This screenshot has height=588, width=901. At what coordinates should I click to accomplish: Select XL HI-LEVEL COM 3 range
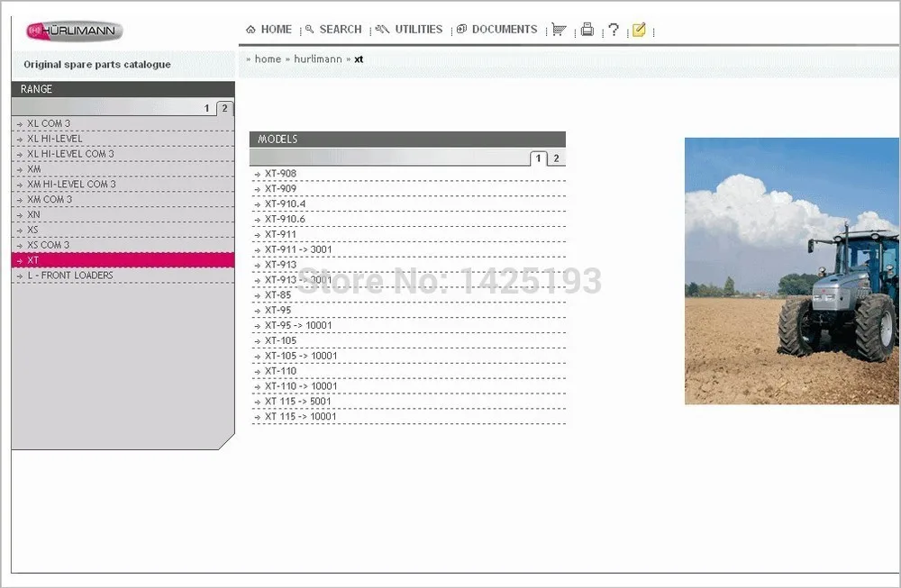[123, 154]
